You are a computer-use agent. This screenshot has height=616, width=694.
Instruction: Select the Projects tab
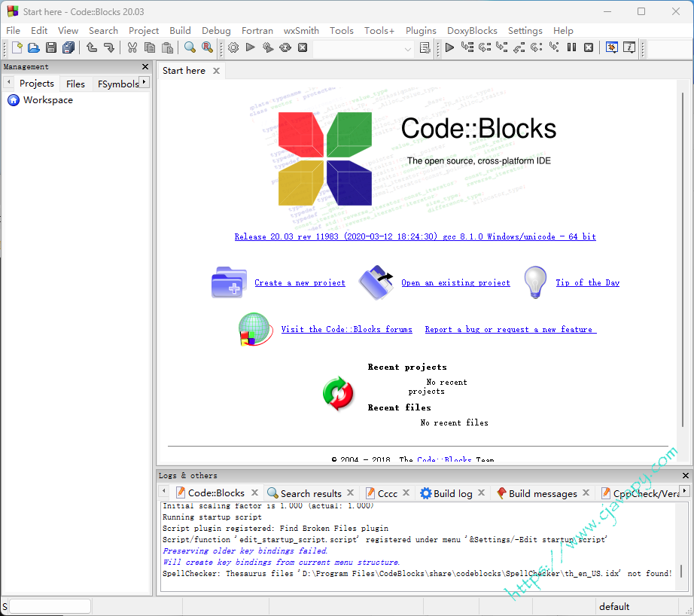(37, 84)
